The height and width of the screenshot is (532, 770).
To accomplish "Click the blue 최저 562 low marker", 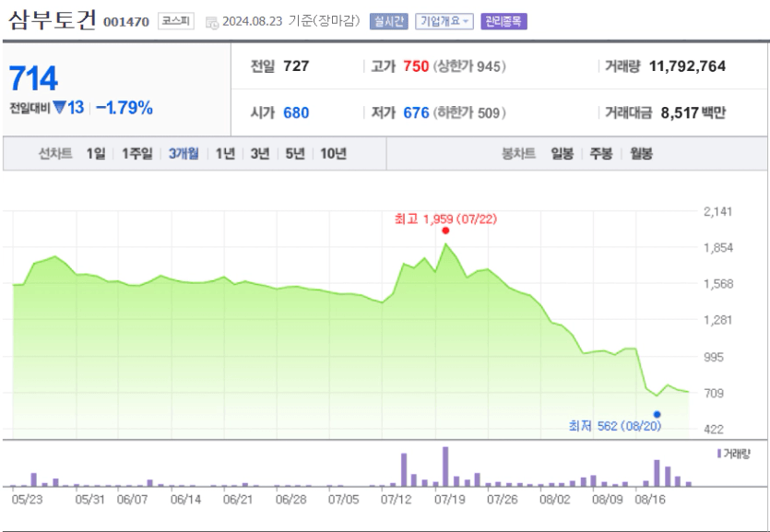I will click(657, 415).
